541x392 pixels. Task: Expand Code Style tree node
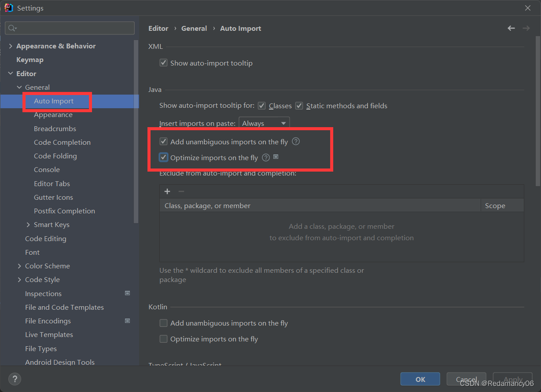click(x=19, y=279)
